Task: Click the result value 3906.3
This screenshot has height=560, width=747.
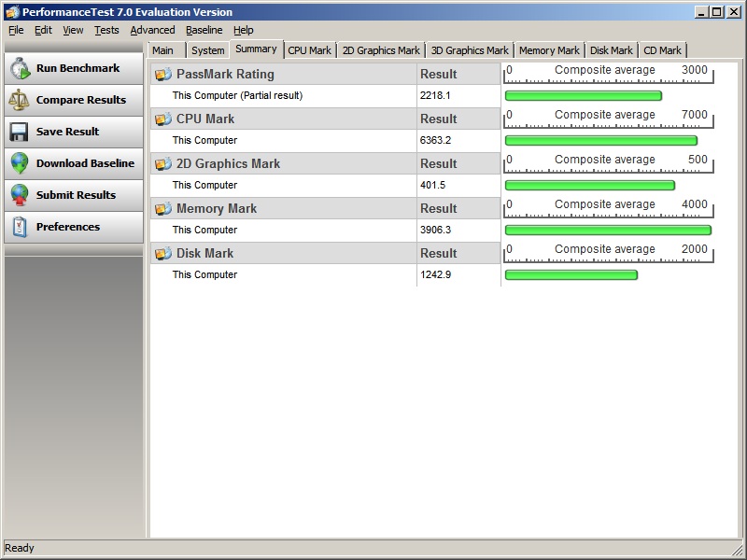Action: point(435,230)
